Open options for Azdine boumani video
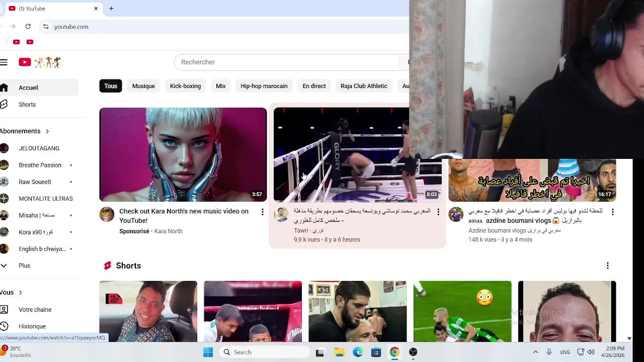644x362 pixels. tap(612, 212)
